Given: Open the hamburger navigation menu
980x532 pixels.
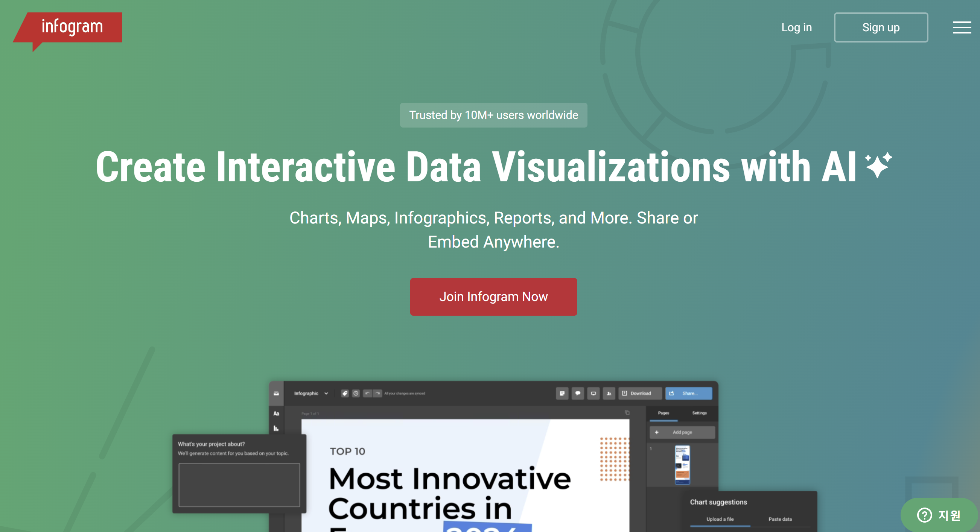Looking at the screenshot, I should point(962,27).
